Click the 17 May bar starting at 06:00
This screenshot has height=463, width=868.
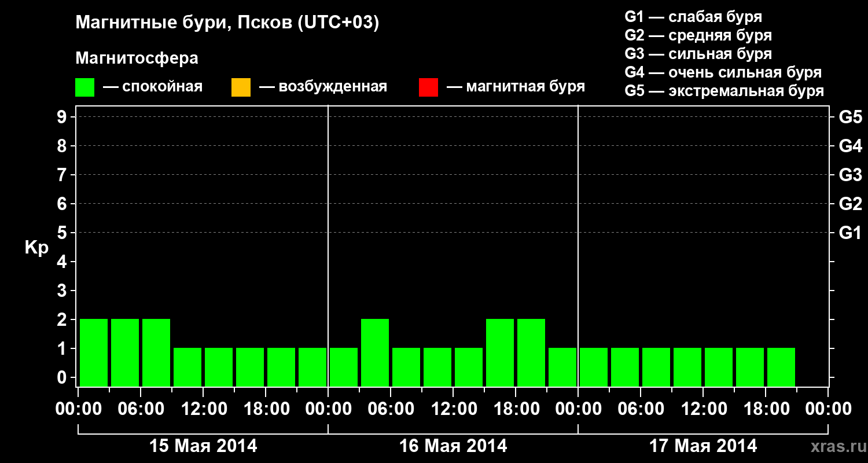pos(656,367)
